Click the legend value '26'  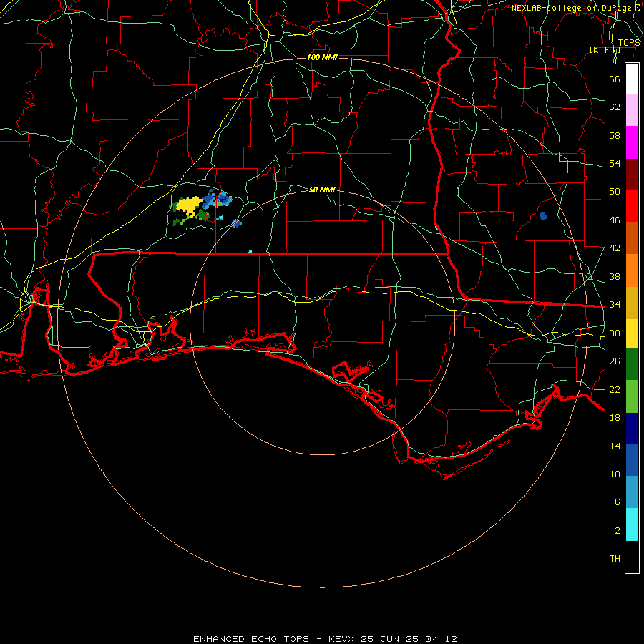(615, 361)
